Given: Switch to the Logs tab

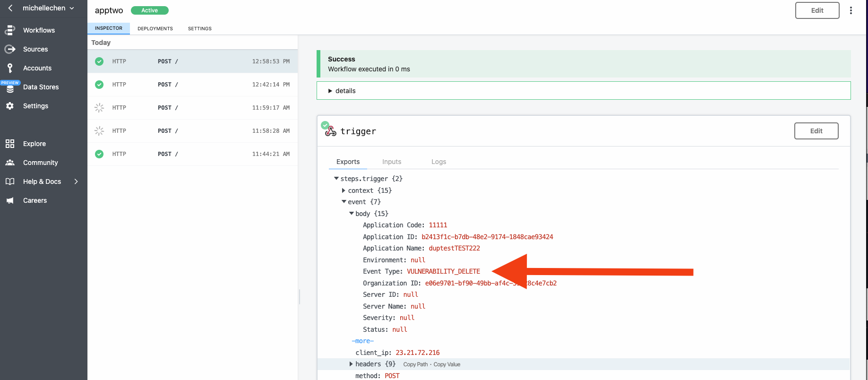Looking at the screenshot, I should tap(438, 162).
